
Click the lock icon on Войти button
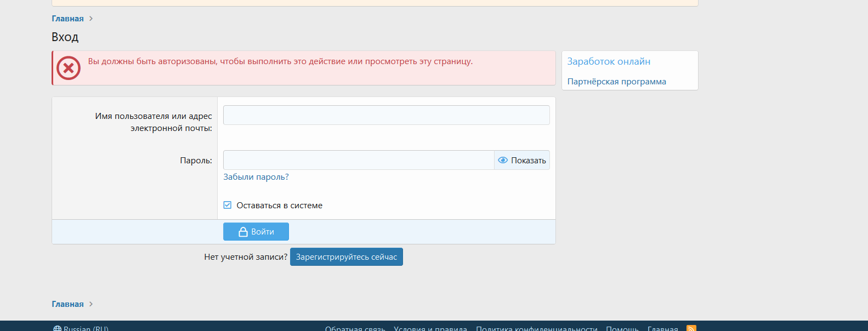pyautogui.click(x=243, y=232)
